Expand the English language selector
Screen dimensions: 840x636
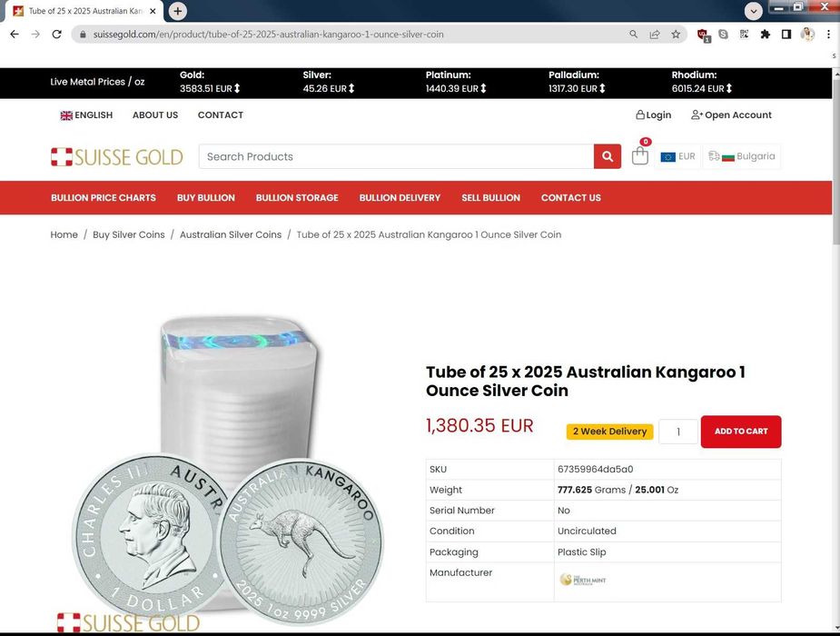tap(86, 115)
